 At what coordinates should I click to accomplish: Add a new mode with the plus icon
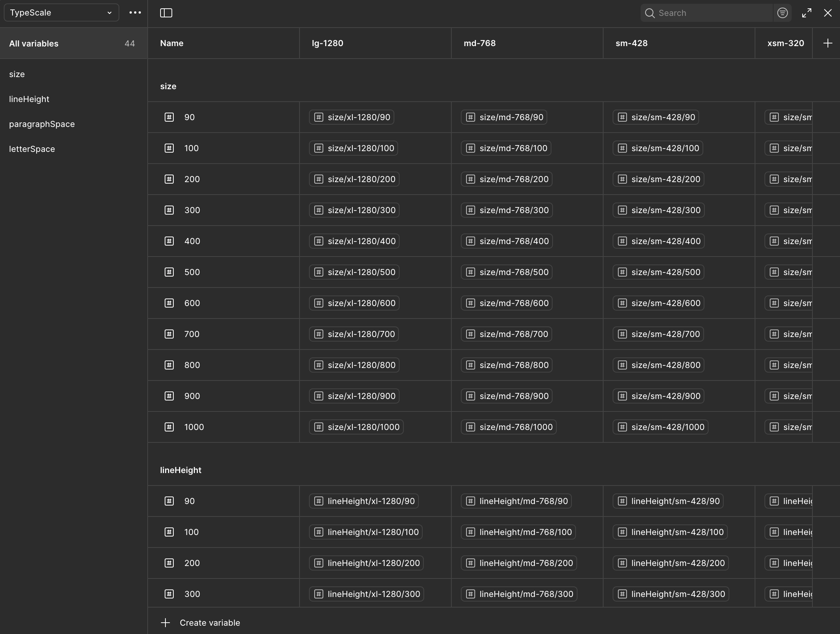828,43
